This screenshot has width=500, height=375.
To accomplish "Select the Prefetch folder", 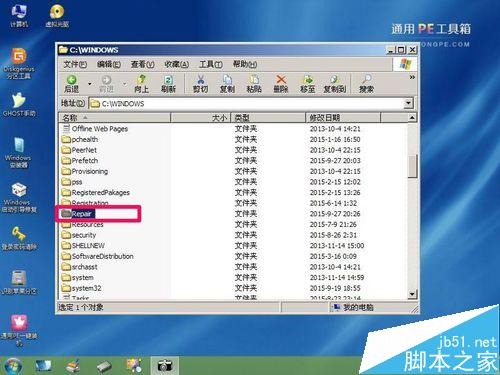I will [x=80, y=161].
